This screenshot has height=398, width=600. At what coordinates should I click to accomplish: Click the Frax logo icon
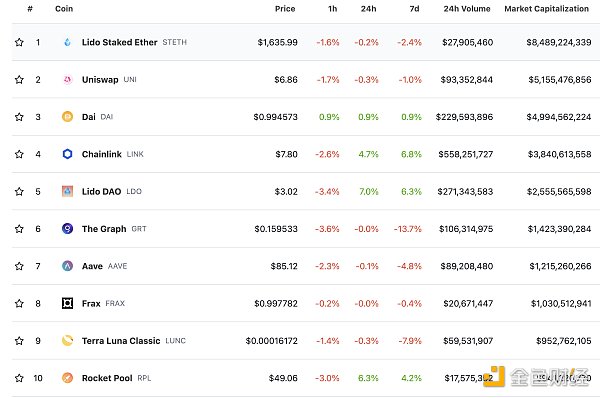67,303
